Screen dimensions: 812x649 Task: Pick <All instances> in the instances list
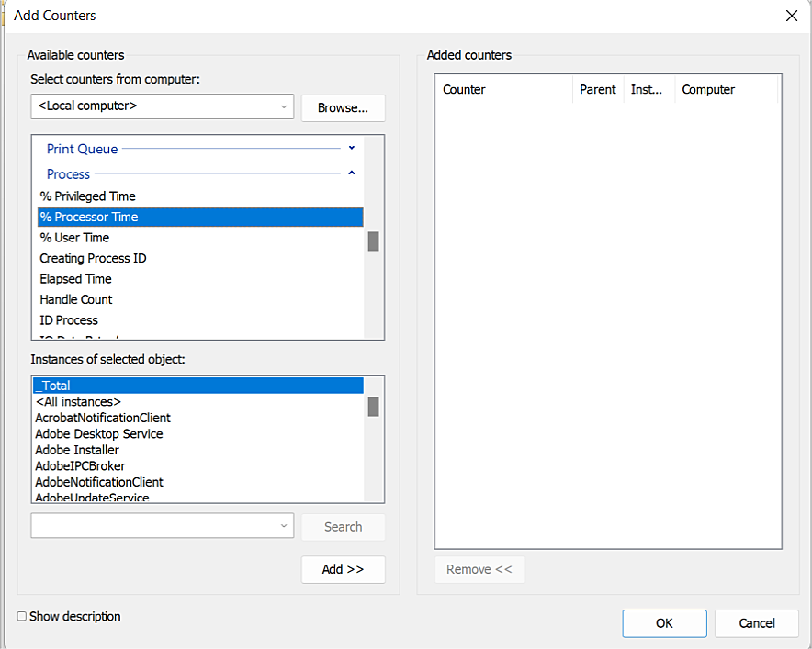point(78,402)
